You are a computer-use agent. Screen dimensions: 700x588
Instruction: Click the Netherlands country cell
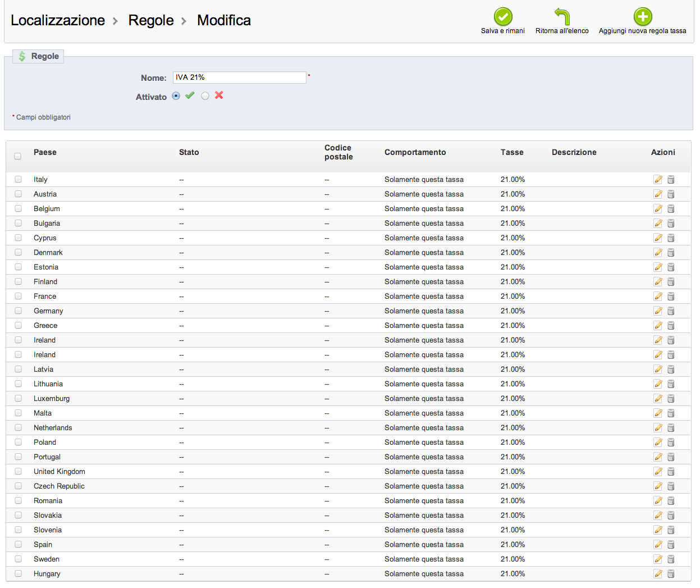[x=53, y=428]
